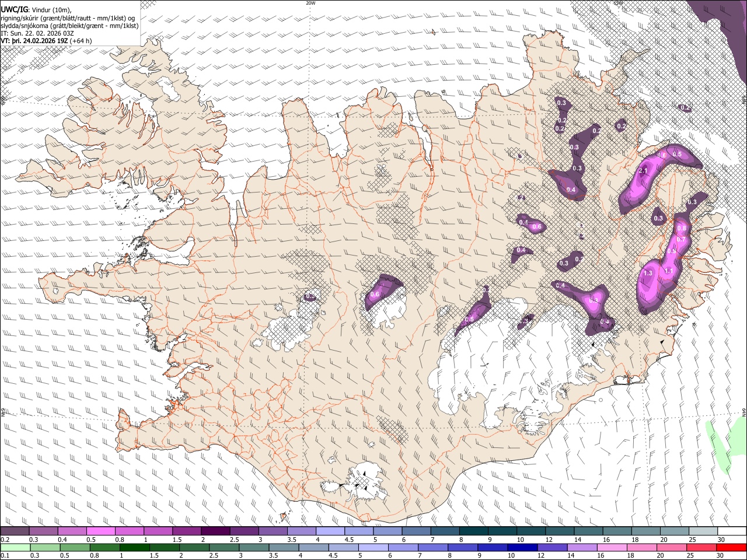Click the dark purple swatch at 2 in upper scale
This screenshot has width=747, height=560.
coord(215,531)
